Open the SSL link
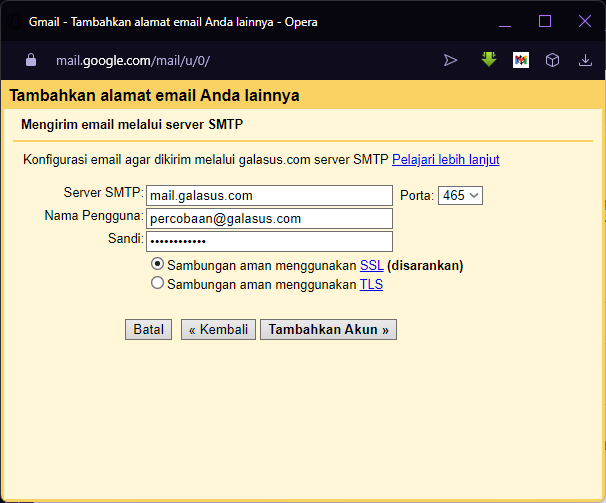Image resolution: width=606 pixels, height=503 pixels. (371, 266)
